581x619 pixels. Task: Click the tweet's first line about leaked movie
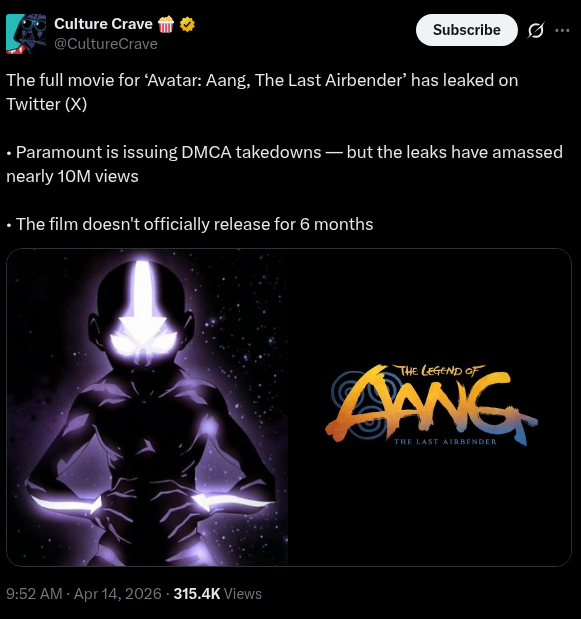coord(262,80)
